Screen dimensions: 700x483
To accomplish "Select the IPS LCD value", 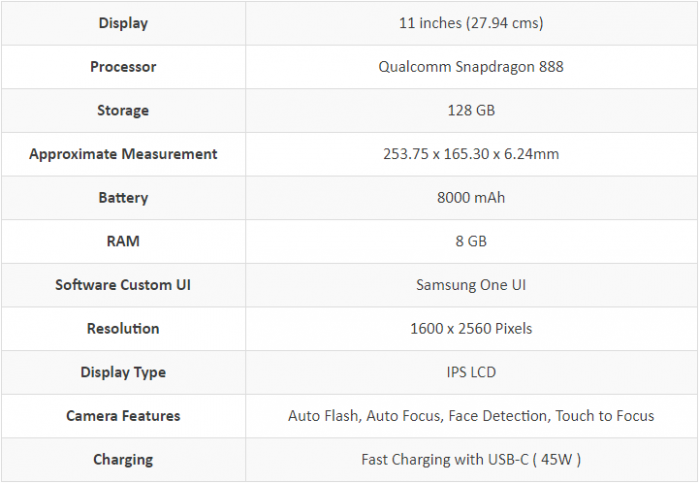I will [x=471, y=372].
